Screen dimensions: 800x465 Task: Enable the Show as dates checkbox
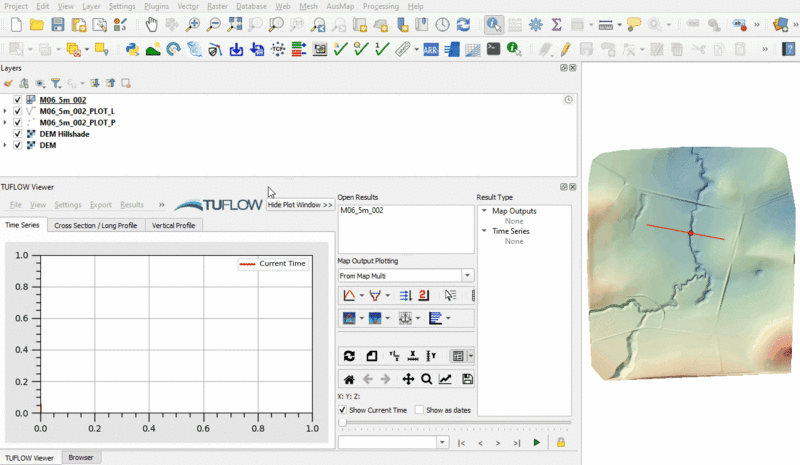419,410
